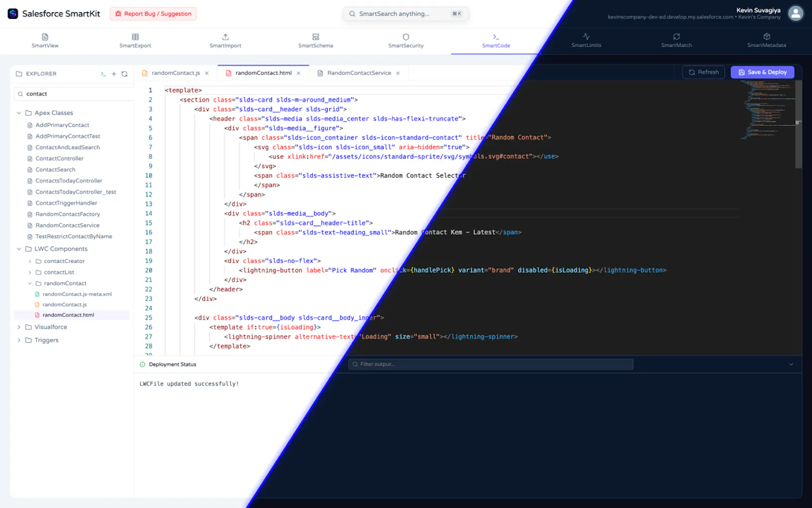Open RandomContactService in the explorer tree
Viewport: 812px width, 508px height.
[x=67, y=226]
